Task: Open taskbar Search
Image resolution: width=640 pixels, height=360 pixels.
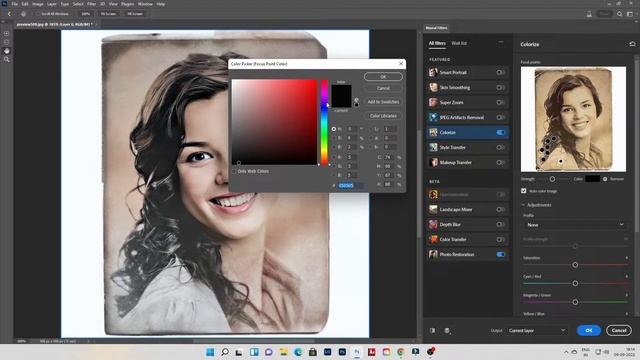Action: click(225, 352)
